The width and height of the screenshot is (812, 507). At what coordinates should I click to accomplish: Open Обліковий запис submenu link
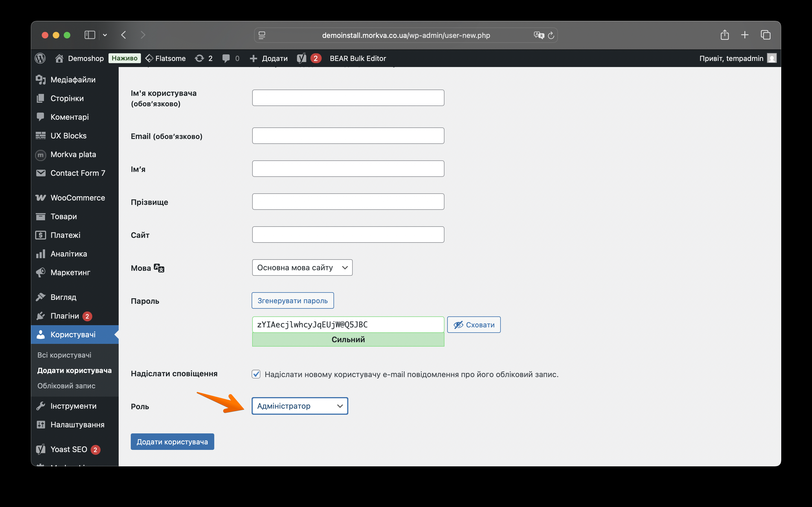[x=66, y=386]
